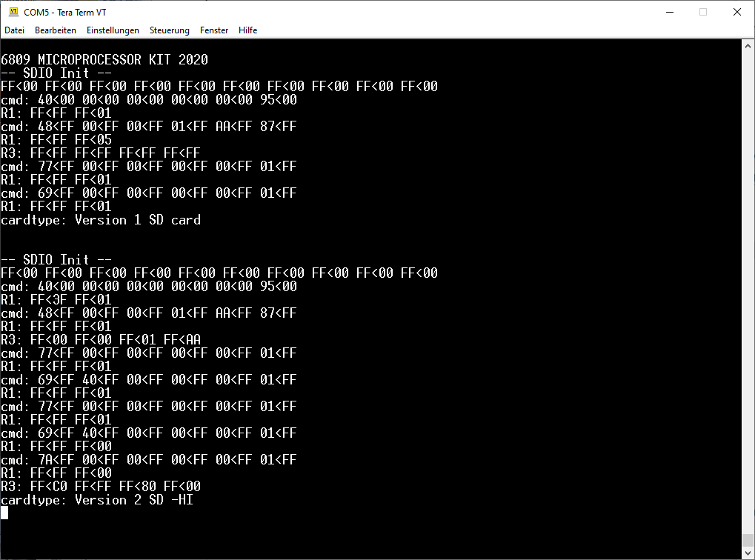
Task: Open the Fenster menu
Action: coord(214,30)
